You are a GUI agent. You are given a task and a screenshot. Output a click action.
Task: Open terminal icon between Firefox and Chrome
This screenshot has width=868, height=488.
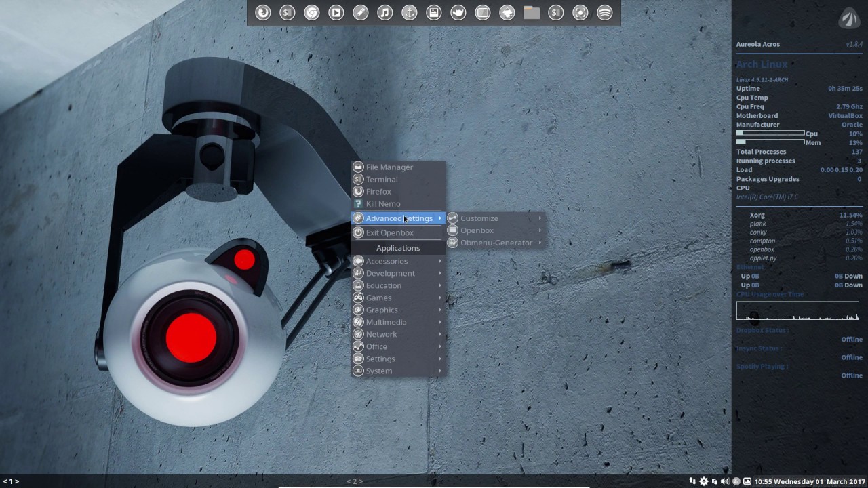point(287,12)
